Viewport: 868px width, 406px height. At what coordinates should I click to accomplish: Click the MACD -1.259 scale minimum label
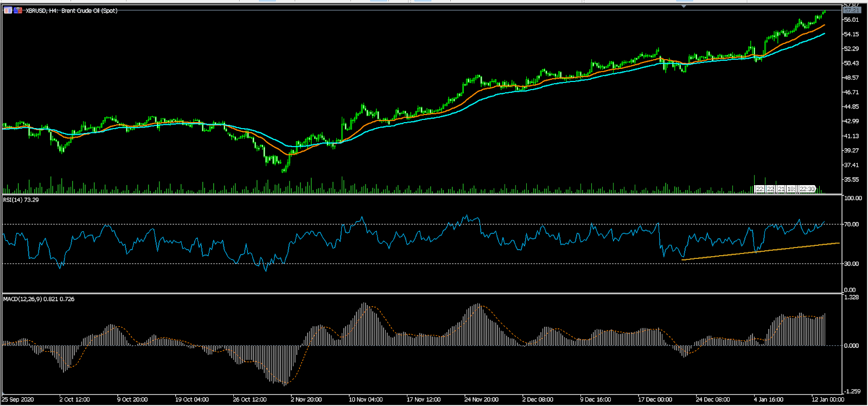(852, 391)
